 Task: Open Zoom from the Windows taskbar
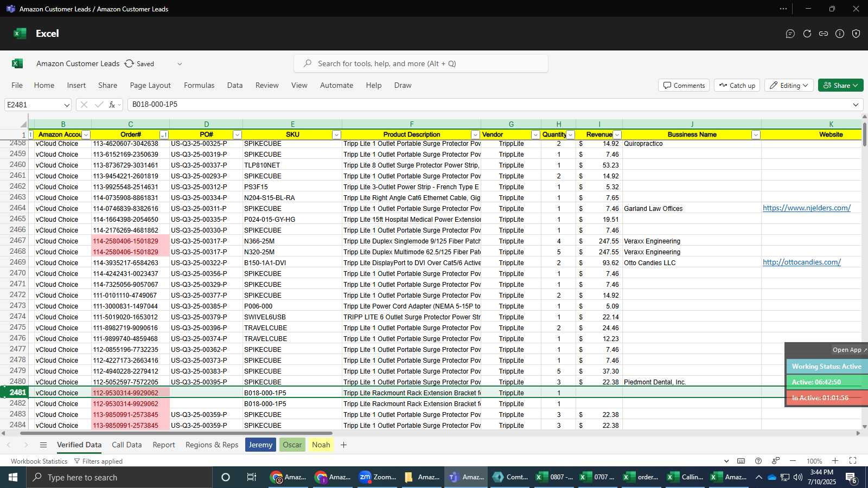pyautogui.click(x=378, y=477)
